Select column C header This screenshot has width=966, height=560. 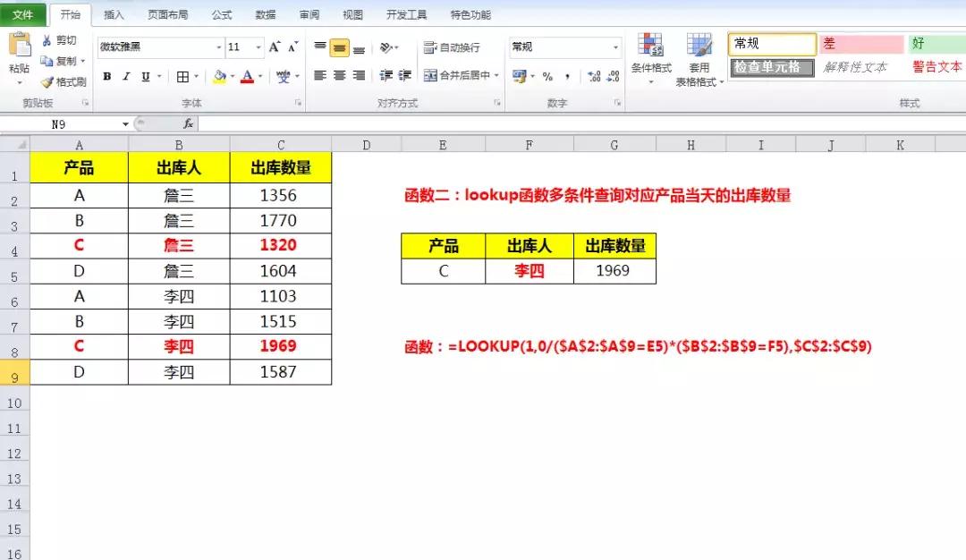click(280, 145)
